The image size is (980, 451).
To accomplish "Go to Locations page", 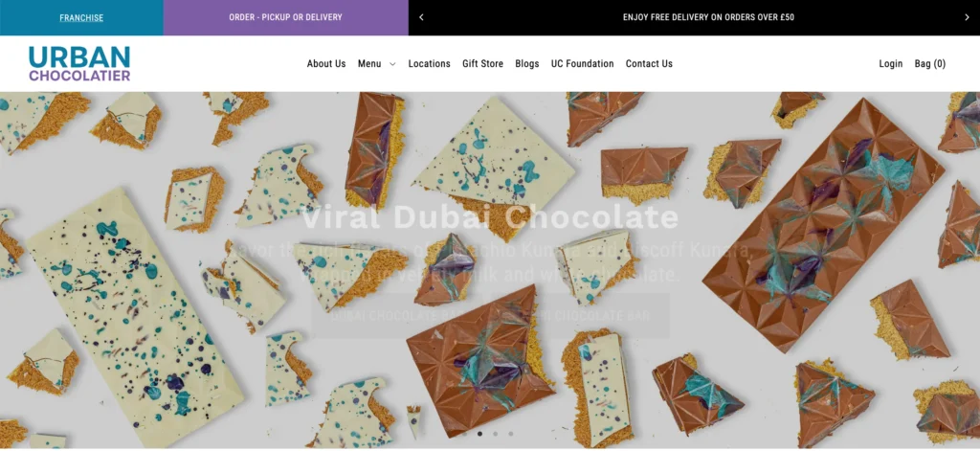I will [430, 64].
